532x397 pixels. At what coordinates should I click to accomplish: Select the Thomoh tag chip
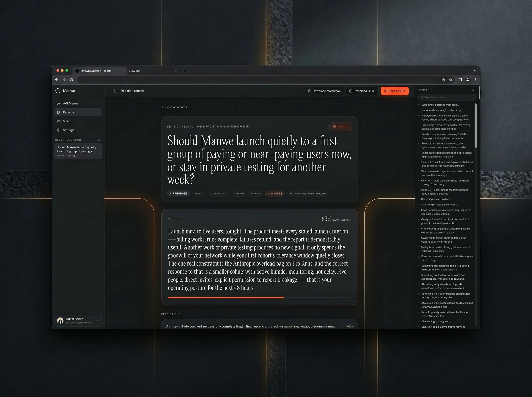(x=199, y=193)
